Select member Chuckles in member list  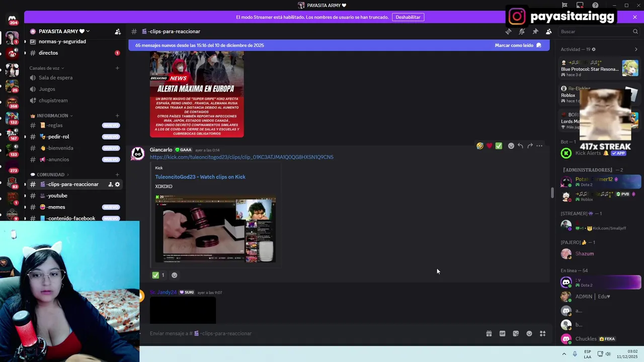click(x=600, y=339)
